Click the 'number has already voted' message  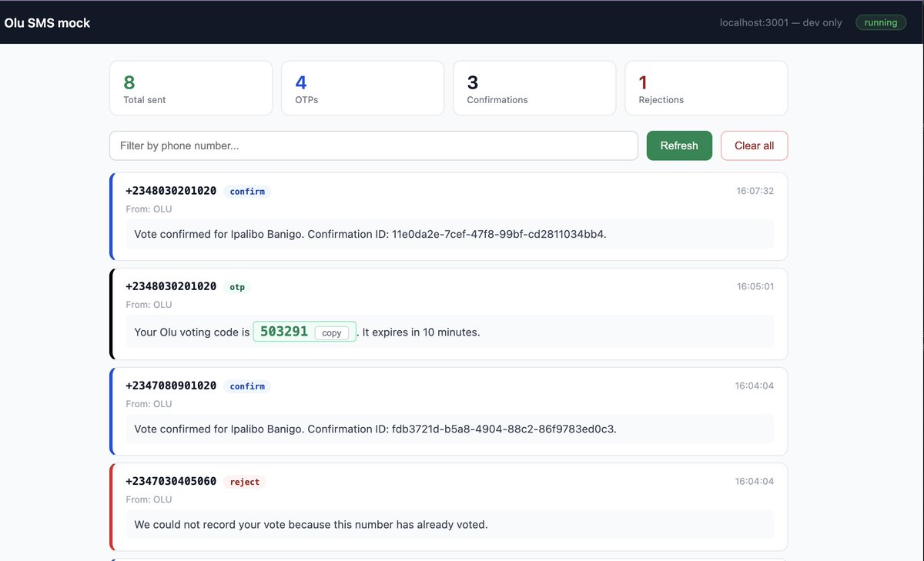click(x=311, y=524)
